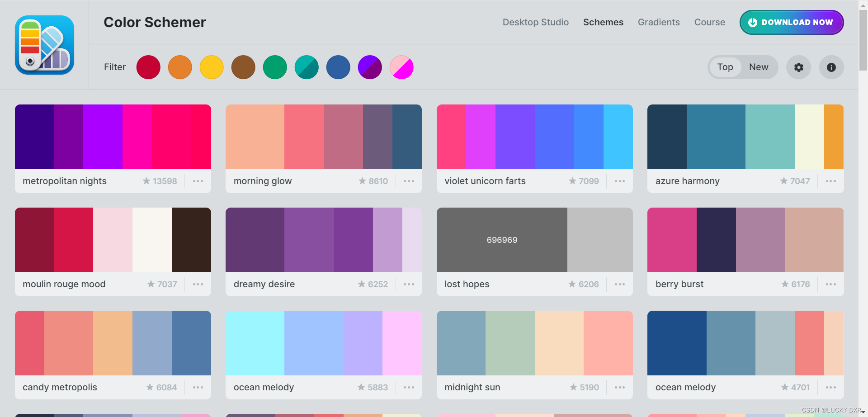Screen dimensions: 868x417
Task: Open more options for moulin rouge mood
Action: tap(198, 284)
